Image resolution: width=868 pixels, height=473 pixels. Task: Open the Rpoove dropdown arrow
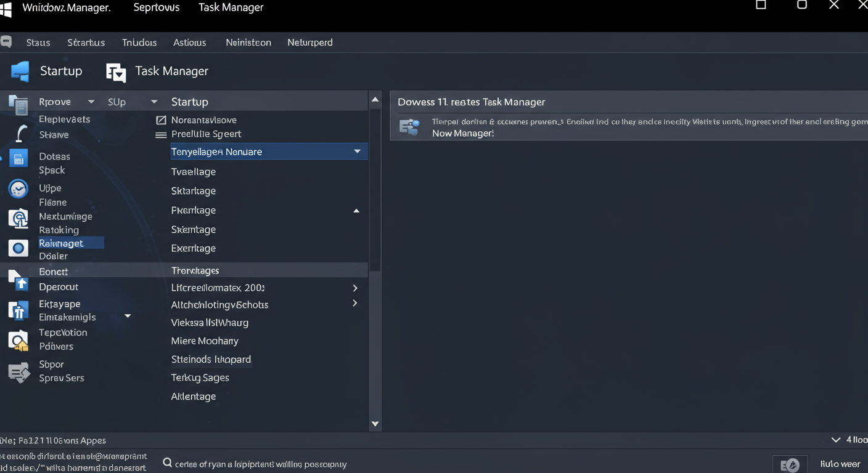click(x=91, y=102)
